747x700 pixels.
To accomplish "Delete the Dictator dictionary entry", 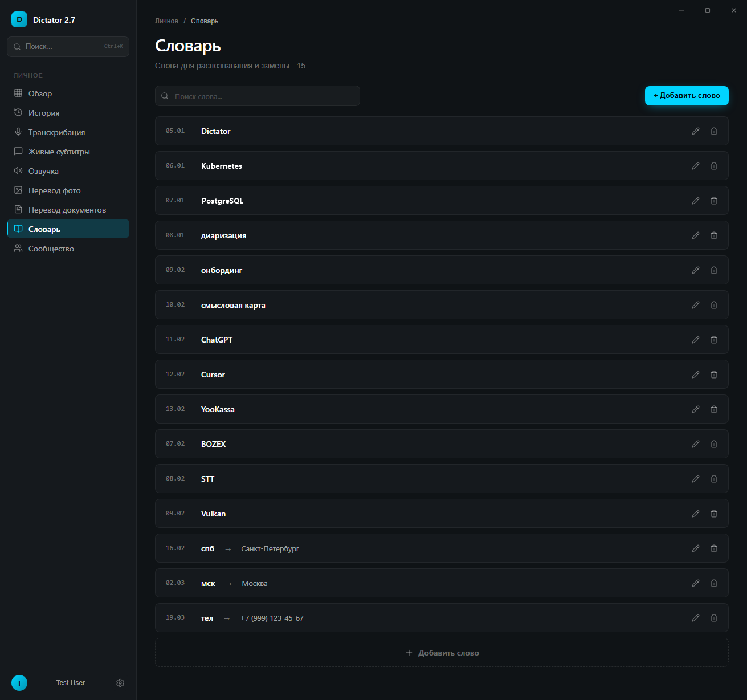I will pyautogui.click(x=714, y=131).
